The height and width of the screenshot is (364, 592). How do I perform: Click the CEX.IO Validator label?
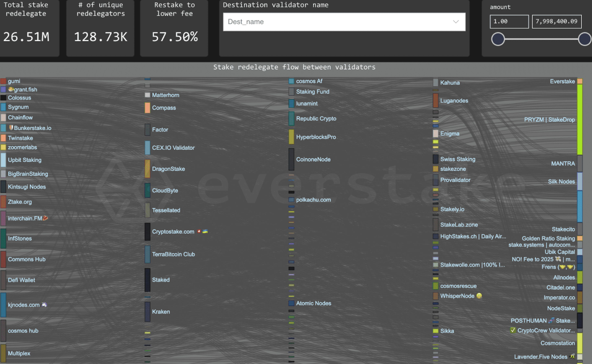click(x=173, y=148)
